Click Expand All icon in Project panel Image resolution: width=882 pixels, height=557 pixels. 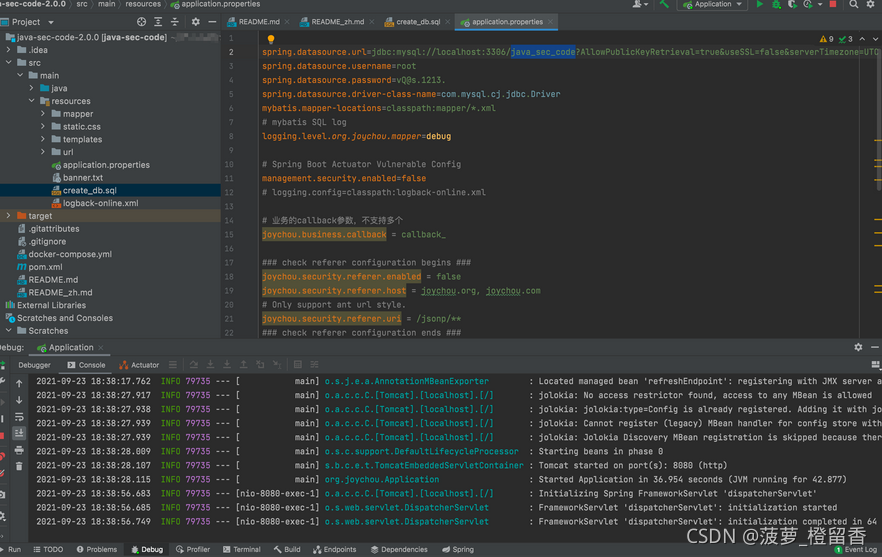(x=158, y=22)
